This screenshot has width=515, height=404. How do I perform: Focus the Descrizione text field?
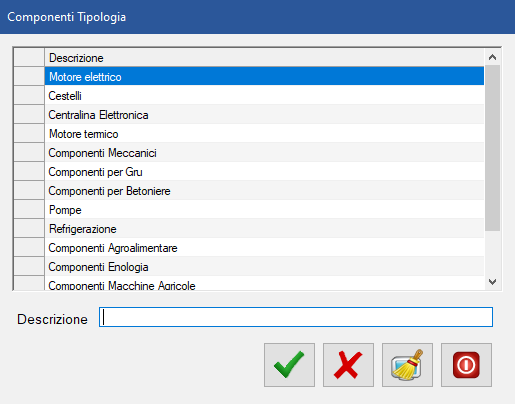[x=296, y=317]
